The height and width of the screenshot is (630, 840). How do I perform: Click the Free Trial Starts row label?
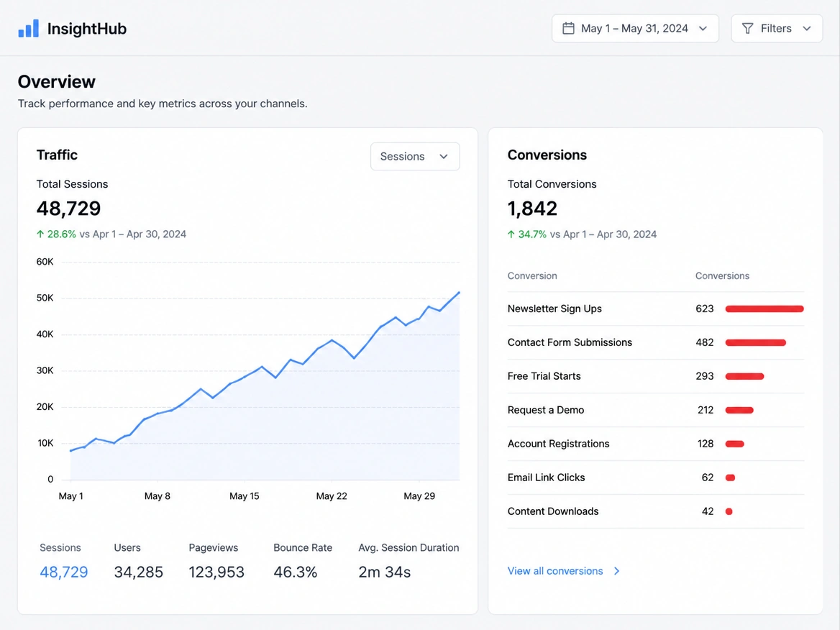coord(544,376)
